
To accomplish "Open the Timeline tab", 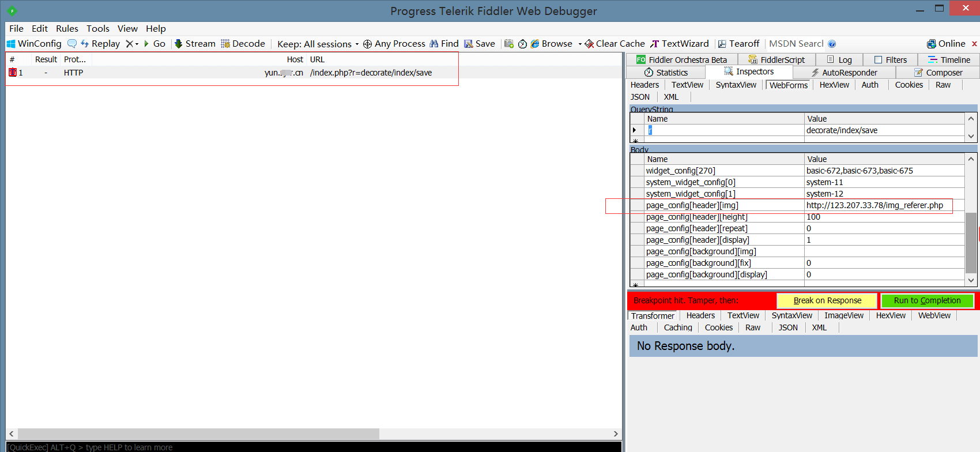I will [x=949, y=60].
